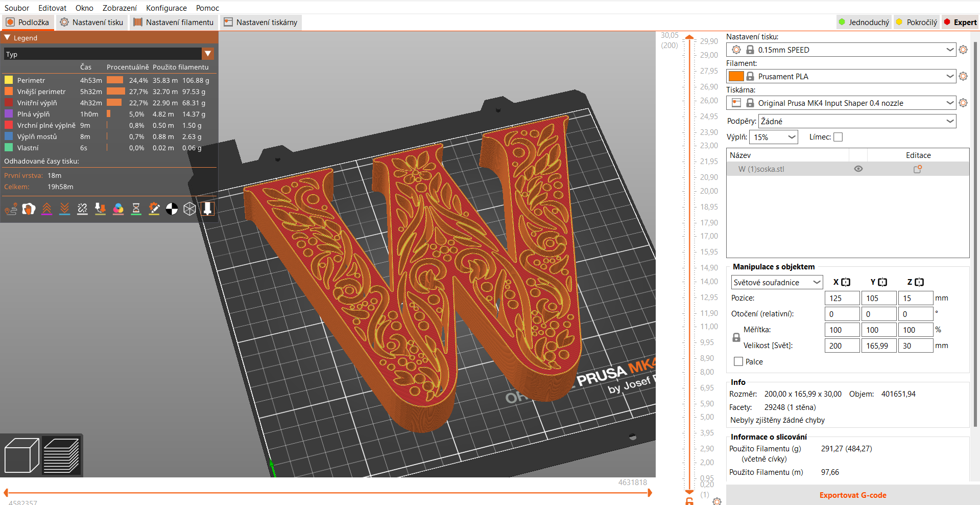Toggle travel moves display icon
980x505 pixels.
[11, 209]
